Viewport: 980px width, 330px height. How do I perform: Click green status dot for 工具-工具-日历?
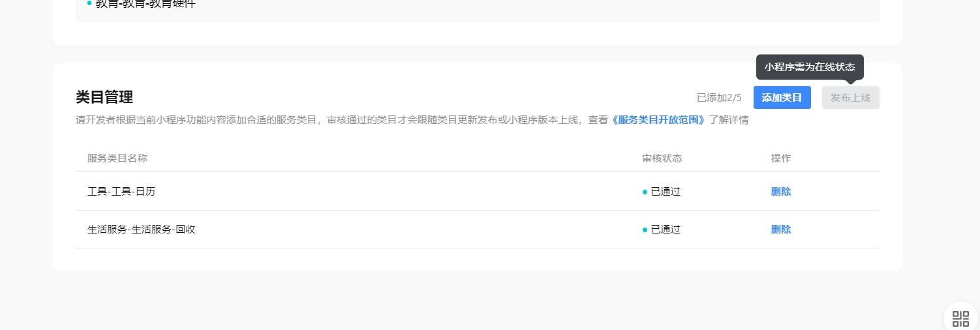click(645, 192)
